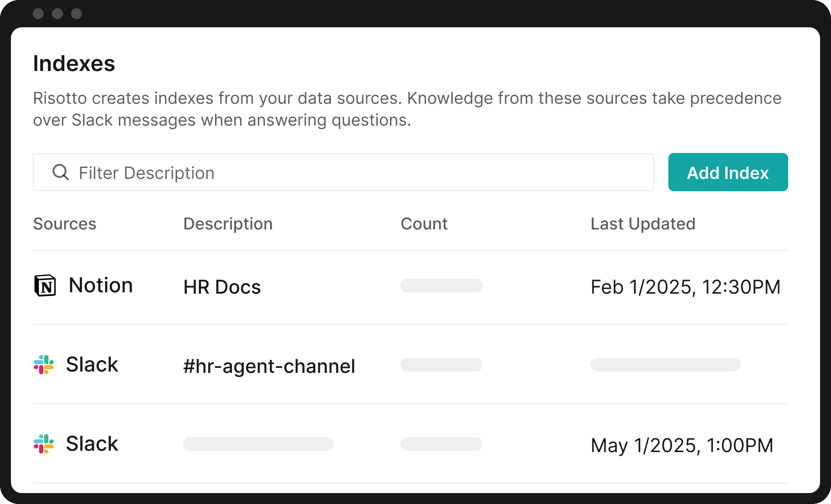Click the Indexes page heading
Viewport: 831px width, 504px height.
74,64
